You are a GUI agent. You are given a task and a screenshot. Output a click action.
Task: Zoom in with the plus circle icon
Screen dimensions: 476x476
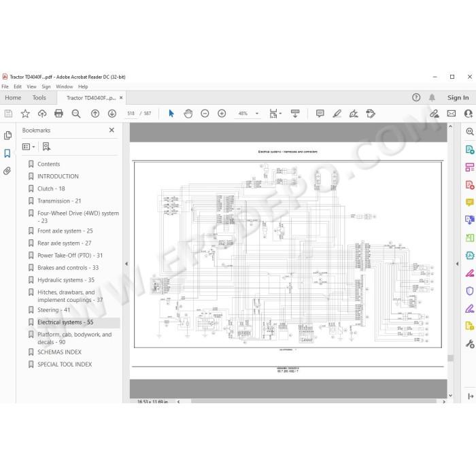coord(222,114)
